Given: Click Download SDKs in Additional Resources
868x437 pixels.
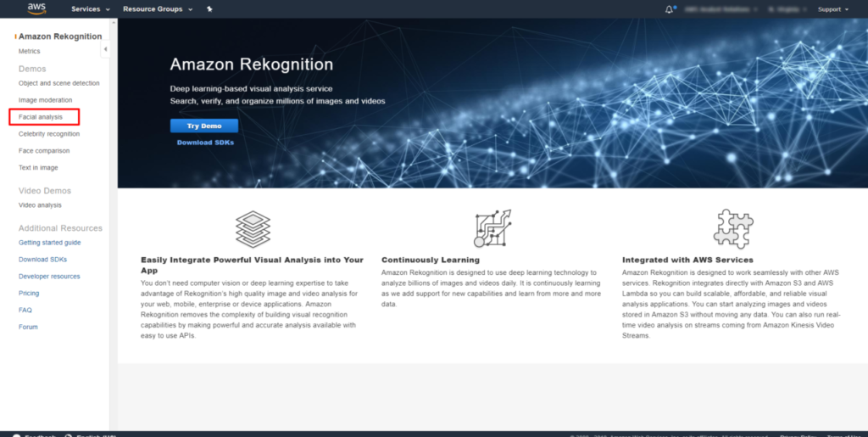Looking at the screenshot, I should (42, 259).
